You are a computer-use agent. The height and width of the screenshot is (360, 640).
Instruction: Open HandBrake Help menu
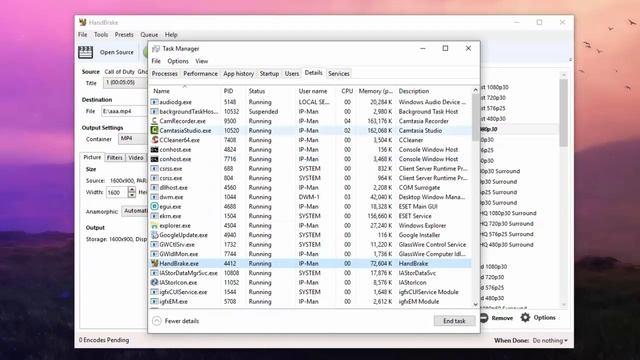click(171, 35)
